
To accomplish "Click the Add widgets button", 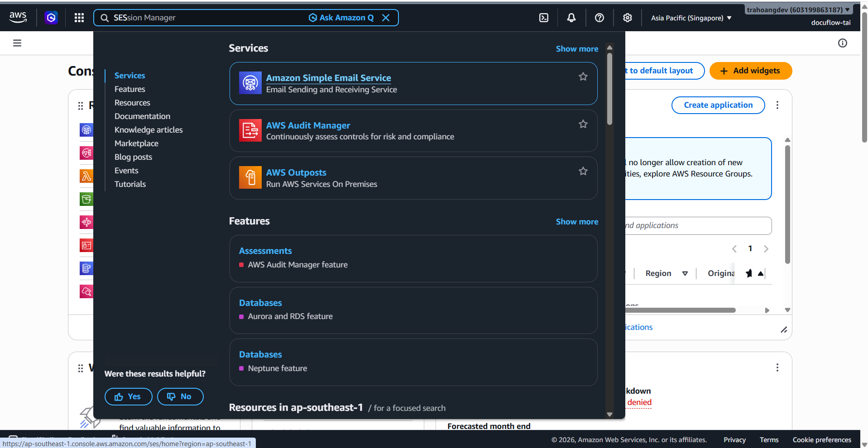I will (x=751, y=71).
